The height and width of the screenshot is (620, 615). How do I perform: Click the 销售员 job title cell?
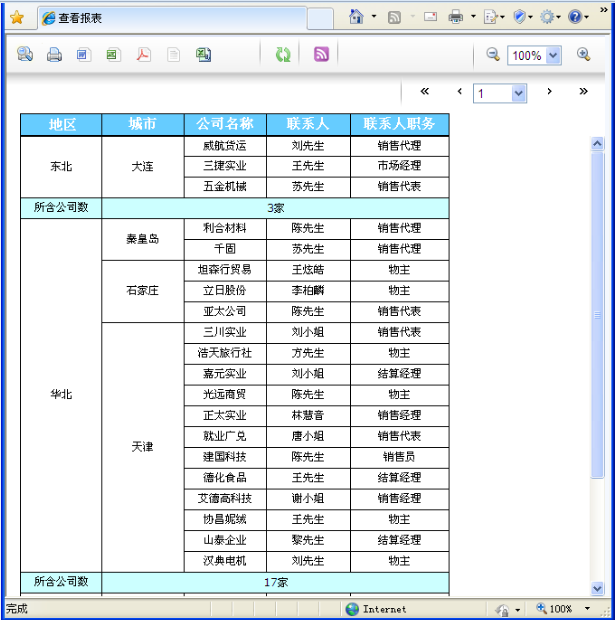399,457
